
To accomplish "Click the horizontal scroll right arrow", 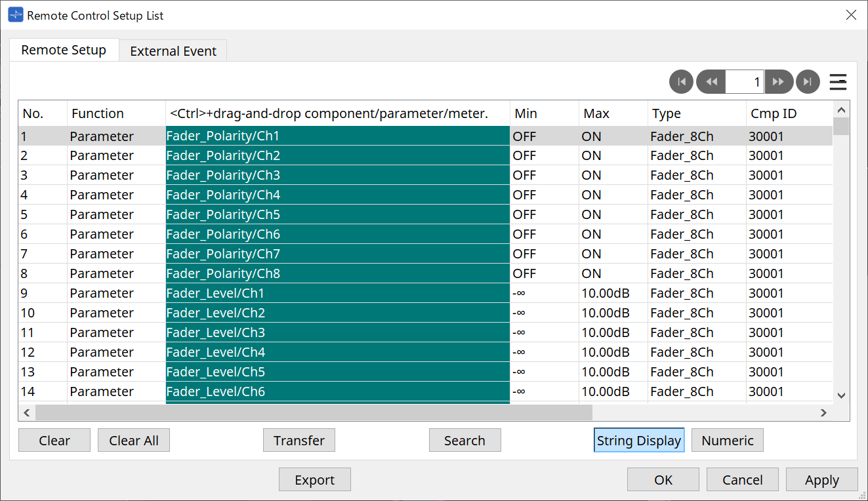I will (x=823, y=412).
